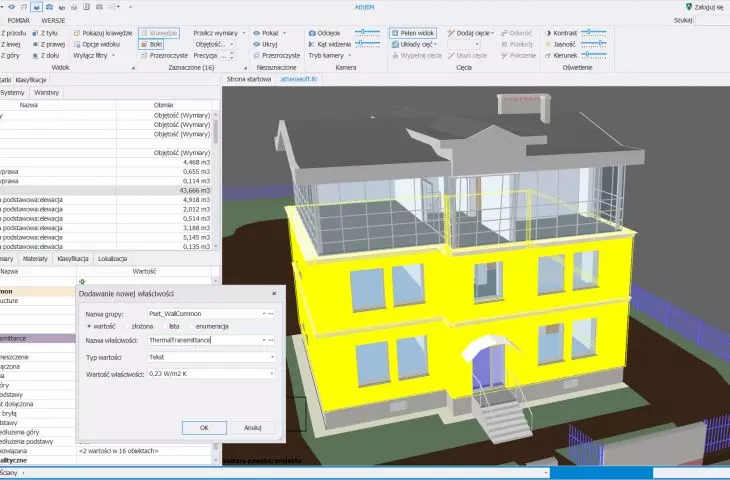
Task: Select the 'enumeracja' radio option
Action: tap(209, 326)
